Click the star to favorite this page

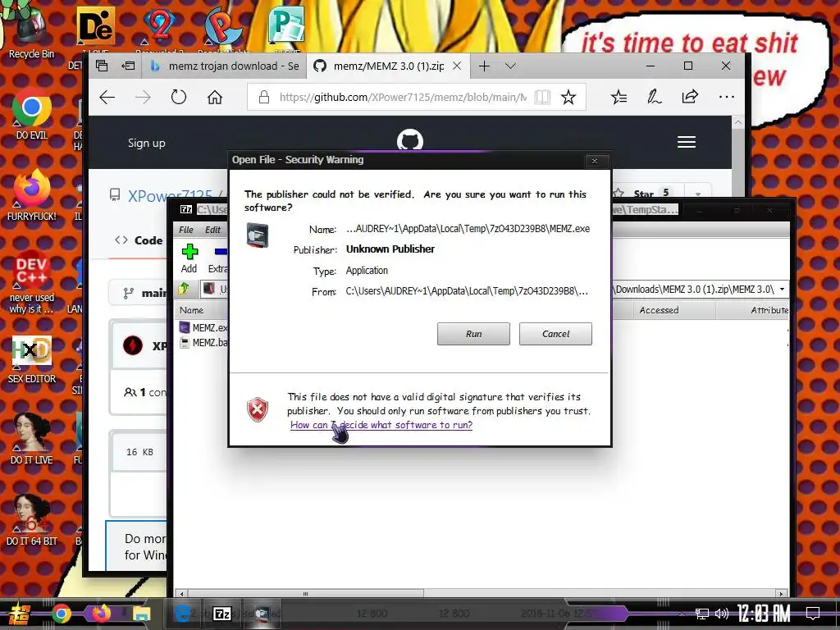point(568,97)
